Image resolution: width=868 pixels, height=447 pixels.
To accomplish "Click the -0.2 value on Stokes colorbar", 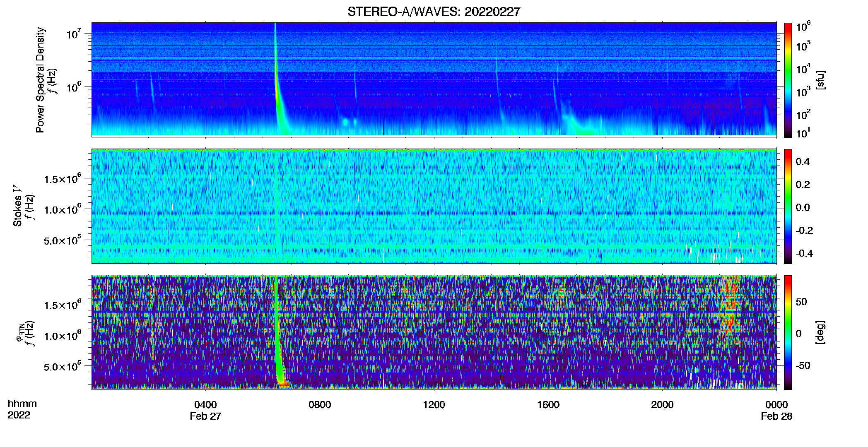I will click(804, 231).
